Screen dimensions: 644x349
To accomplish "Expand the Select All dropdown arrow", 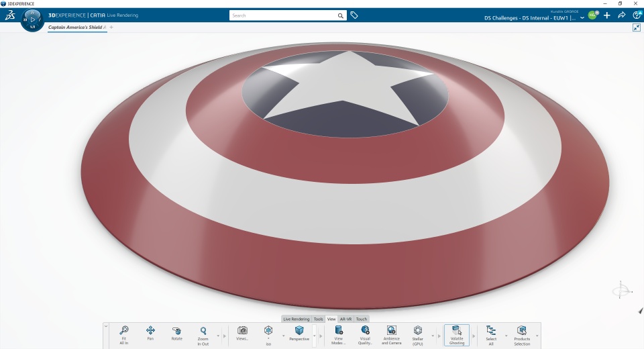I will click(x=506, y=336).
